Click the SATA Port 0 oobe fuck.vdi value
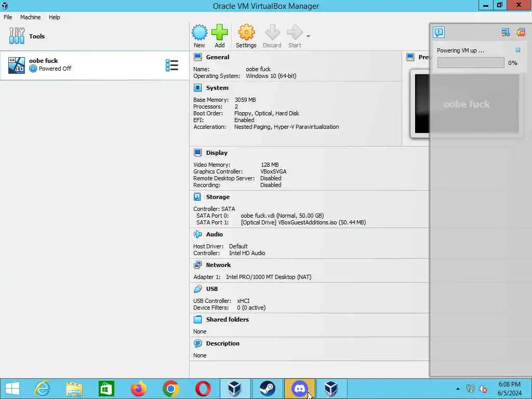 pyautogui.click(x=282, y=216)
